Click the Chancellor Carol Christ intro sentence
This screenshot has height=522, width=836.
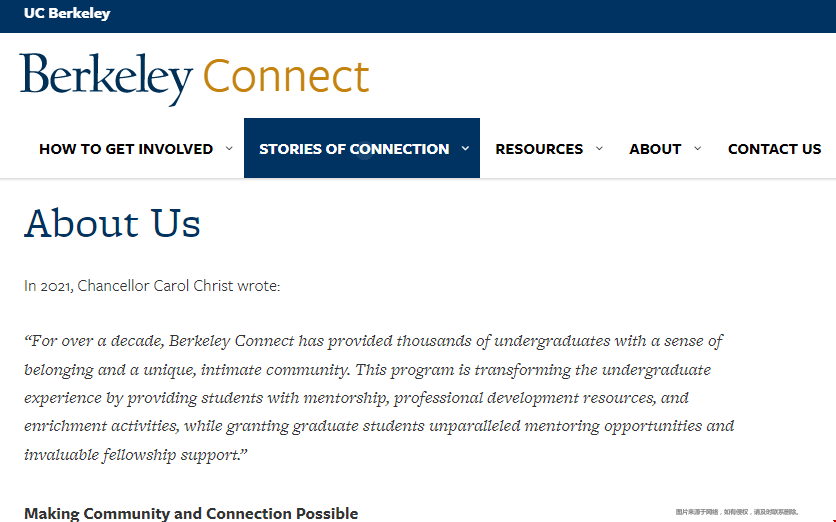pos(152,286)
